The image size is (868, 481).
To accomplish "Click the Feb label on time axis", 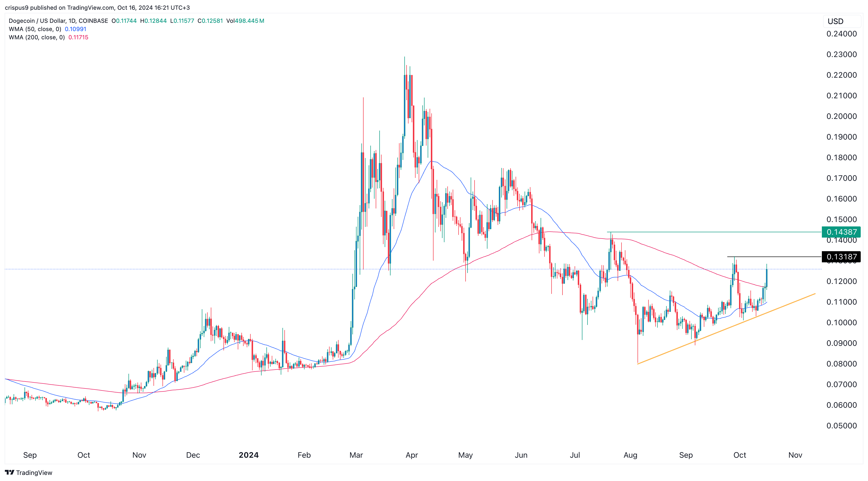I will pos(304,455).
